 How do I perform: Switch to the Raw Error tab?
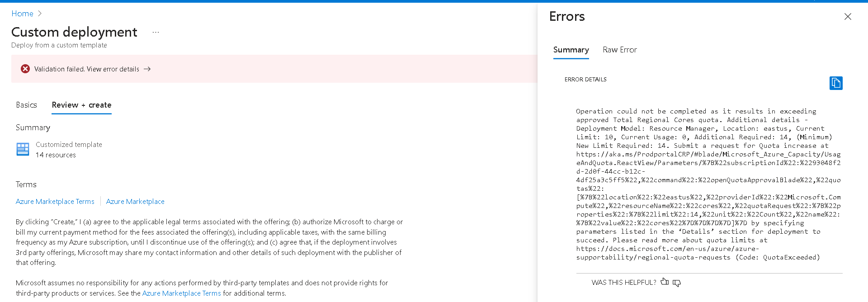coord(619,50)
